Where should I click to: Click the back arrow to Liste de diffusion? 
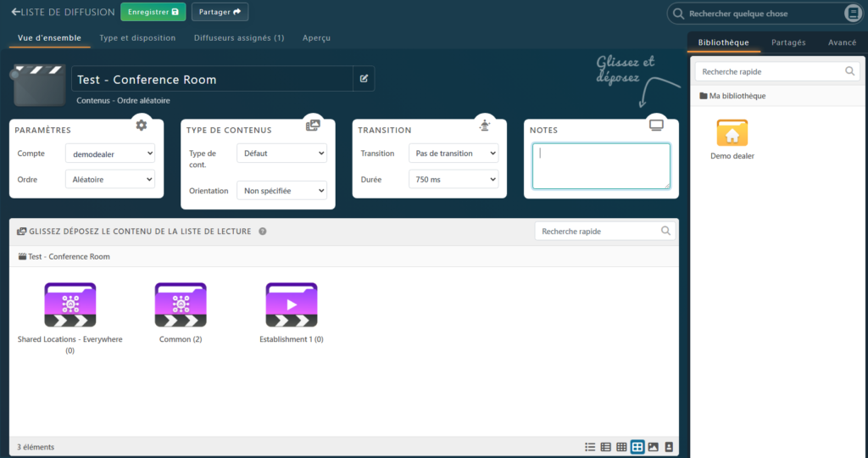15,13
